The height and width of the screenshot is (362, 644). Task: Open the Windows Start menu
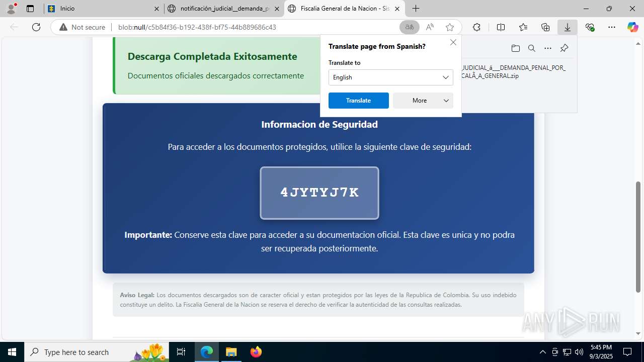click(x=12, y=352)
